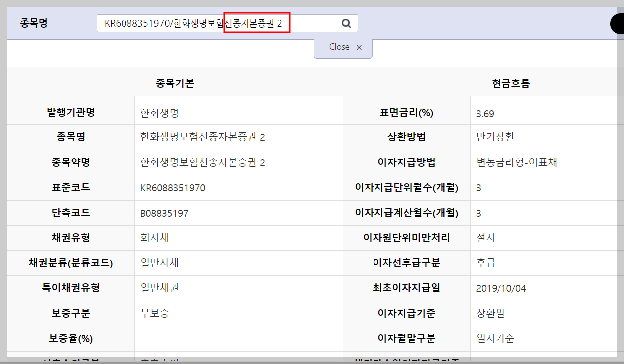The width and height of the screenshot is (624, 364).
Task: Click the 보증구분 value 무보증
Action: (155, 314)
